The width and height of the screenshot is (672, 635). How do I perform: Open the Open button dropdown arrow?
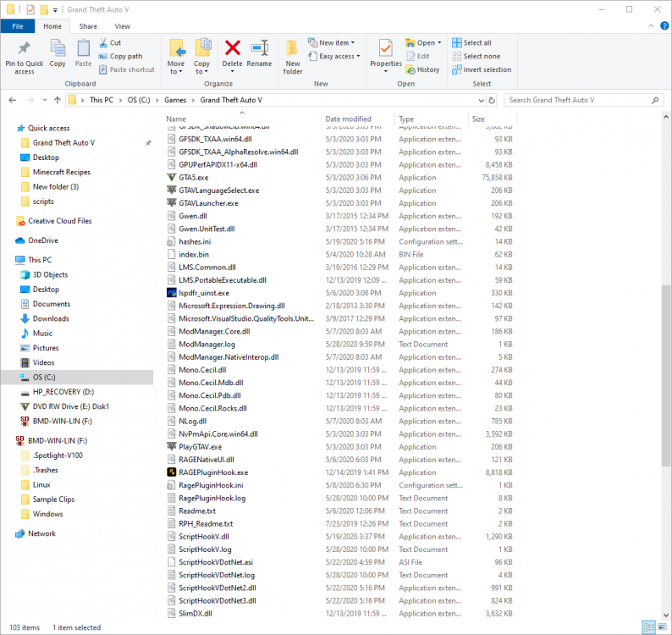pos(439,43)
